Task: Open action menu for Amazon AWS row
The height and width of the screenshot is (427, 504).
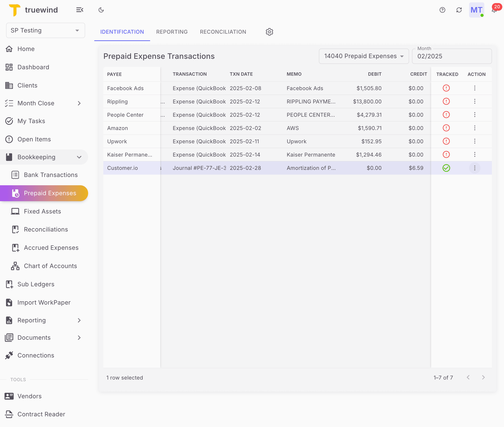Action: [475, 128]
